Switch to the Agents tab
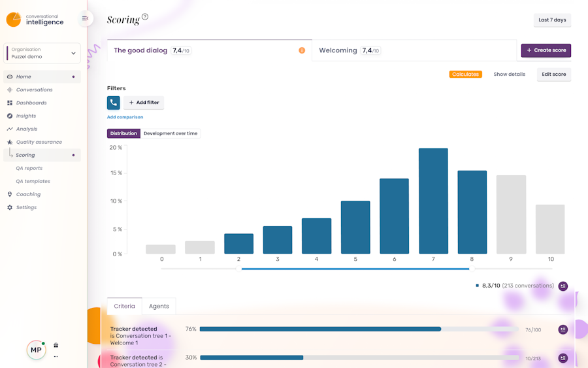 159,306
